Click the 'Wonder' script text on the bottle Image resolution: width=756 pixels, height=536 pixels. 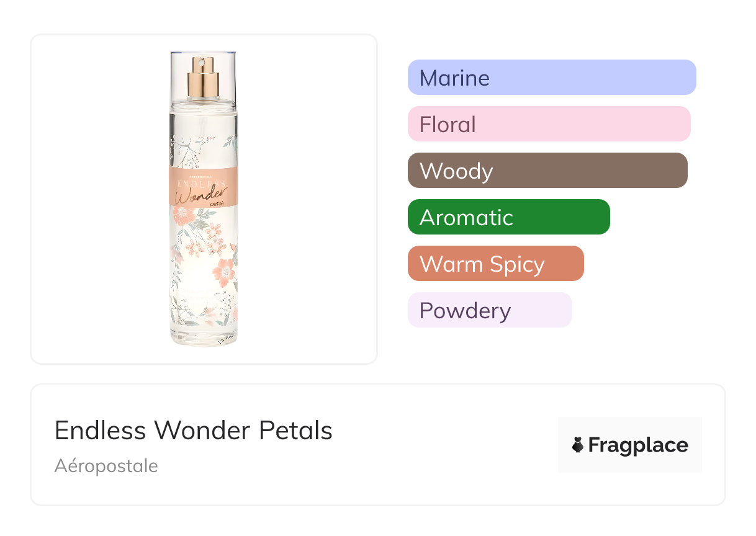[199, 197]
